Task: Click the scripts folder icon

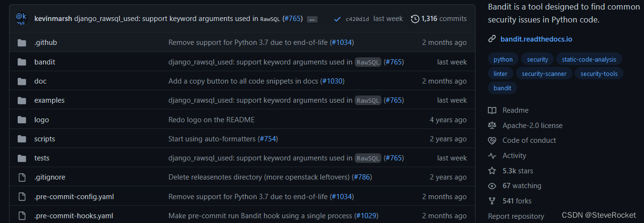Action: [x=21, y=139]
